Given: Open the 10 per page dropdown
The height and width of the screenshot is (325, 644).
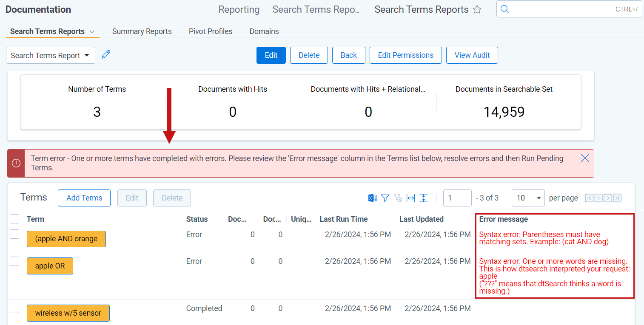Looking at the screenshot, I should pyautogui.click(x=528, y=198).
